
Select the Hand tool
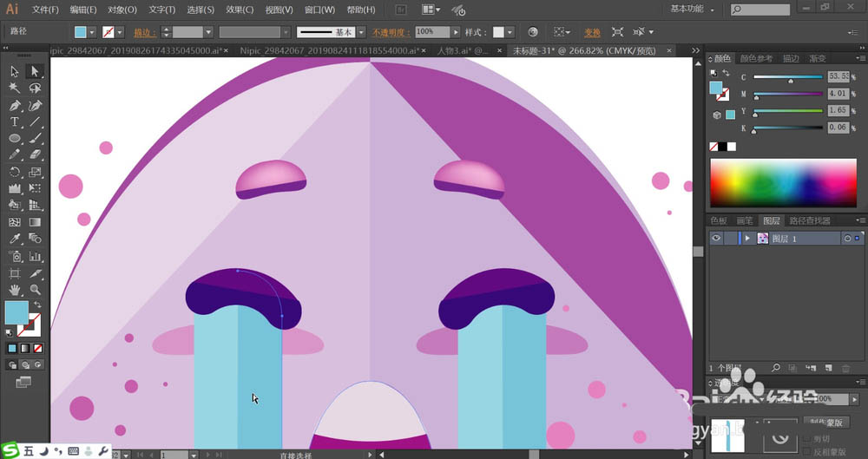click(15, 290)
